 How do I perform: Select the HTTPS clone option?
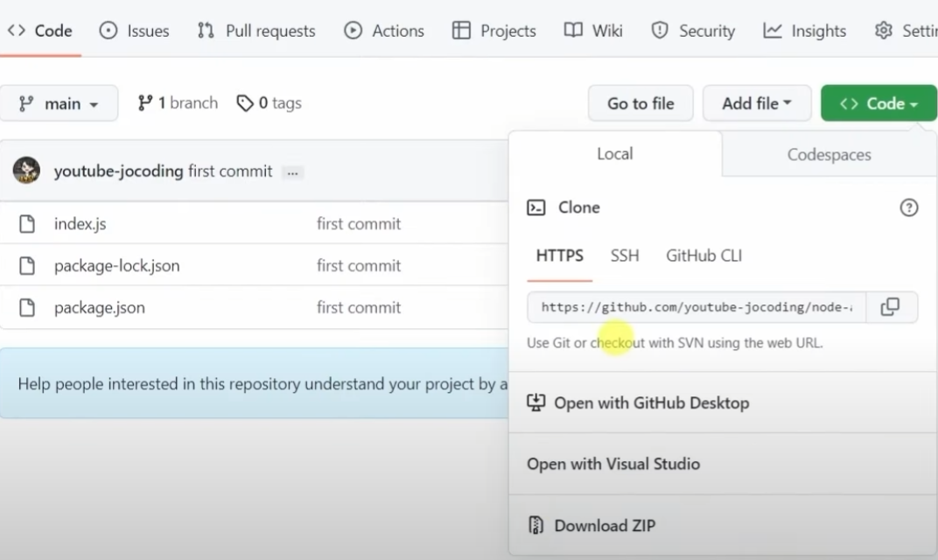pos(559,256)
